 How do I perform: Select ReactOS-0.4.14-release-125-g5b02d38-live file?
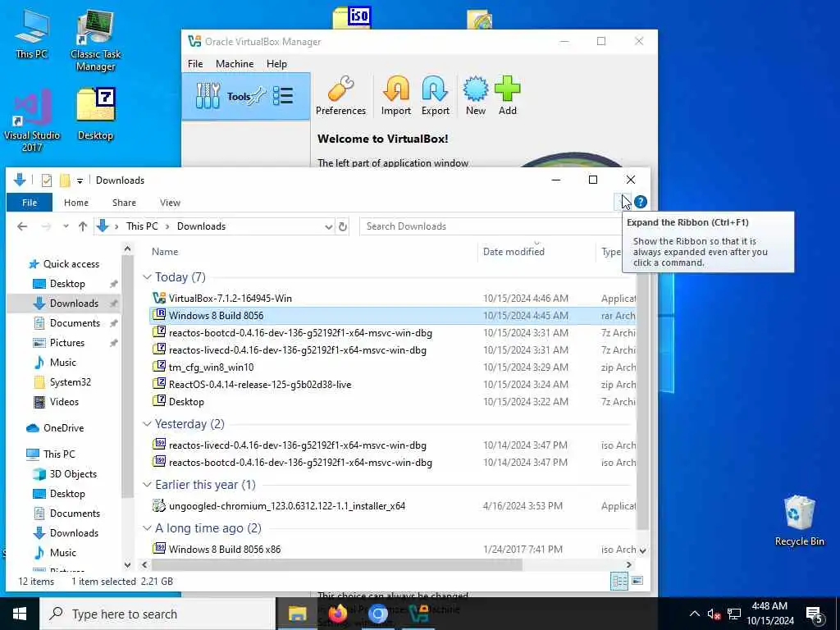point(260,384)
